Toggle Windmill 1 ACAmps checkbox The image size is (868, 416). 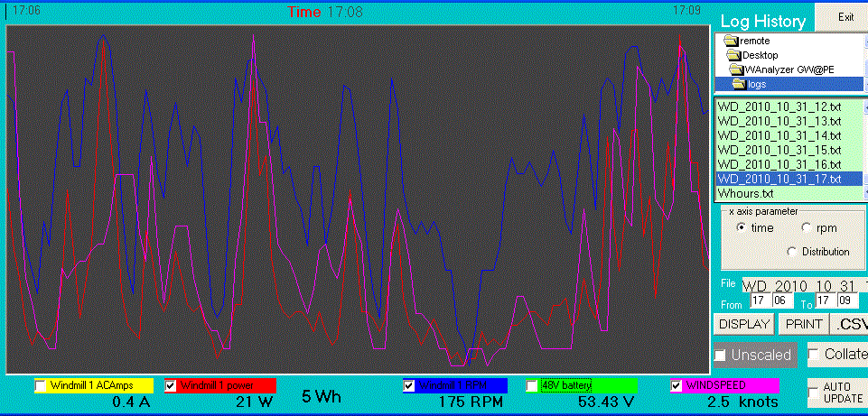[40, 386]
